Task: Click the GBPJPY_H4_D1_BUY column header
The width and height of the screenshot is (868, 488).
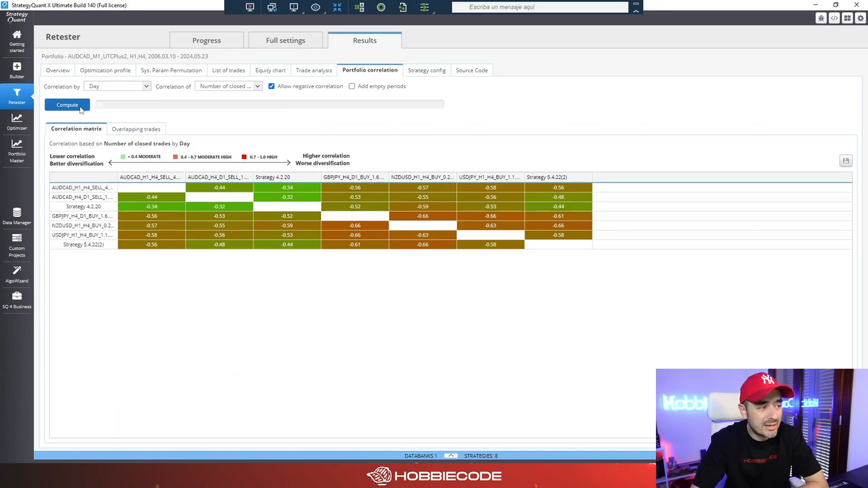Action: point(355,177)
